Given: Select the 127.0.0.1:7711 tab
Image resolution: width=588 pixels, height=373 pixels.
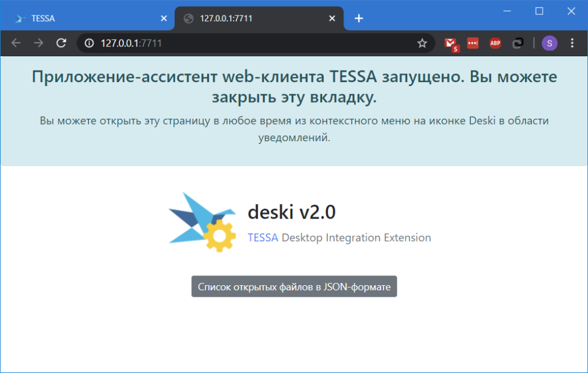Looking at the screenshot, I should pyautogui.click(x=259, y=18).
